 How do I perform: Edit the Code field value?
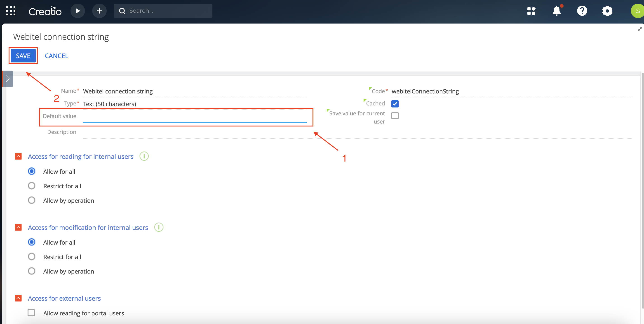tap(512, 91)
